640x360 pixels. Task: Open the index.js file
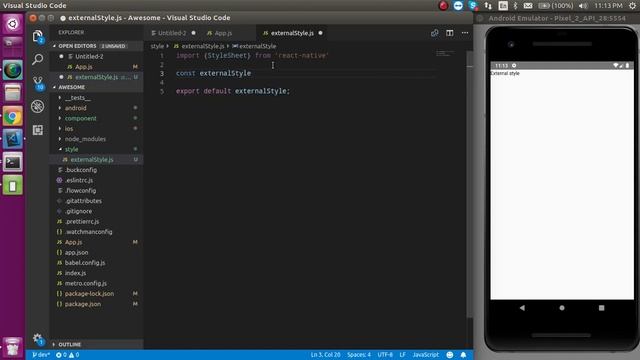pyautogui.click(x=96, y=273)
